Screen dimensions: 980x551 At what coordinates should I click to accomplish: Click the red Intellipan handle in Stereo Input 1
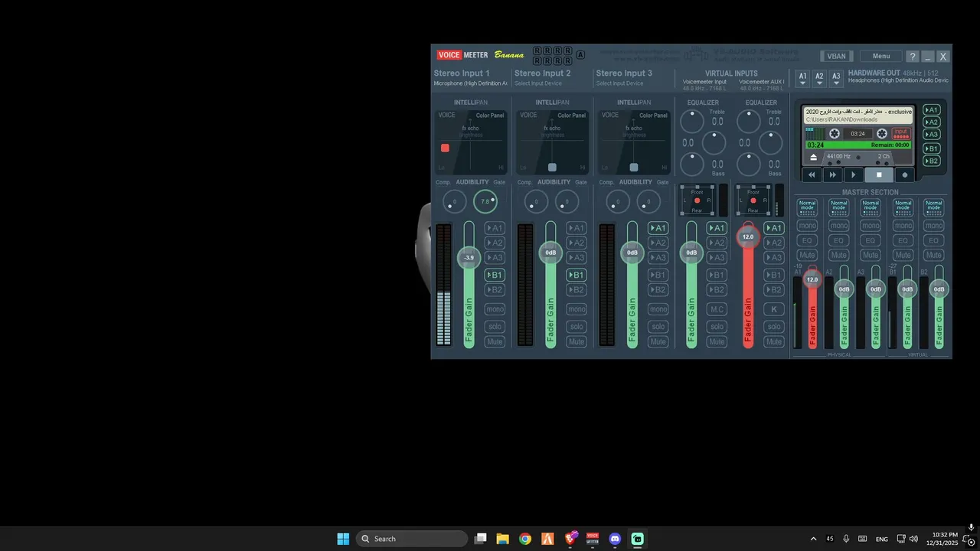(445, 148)
